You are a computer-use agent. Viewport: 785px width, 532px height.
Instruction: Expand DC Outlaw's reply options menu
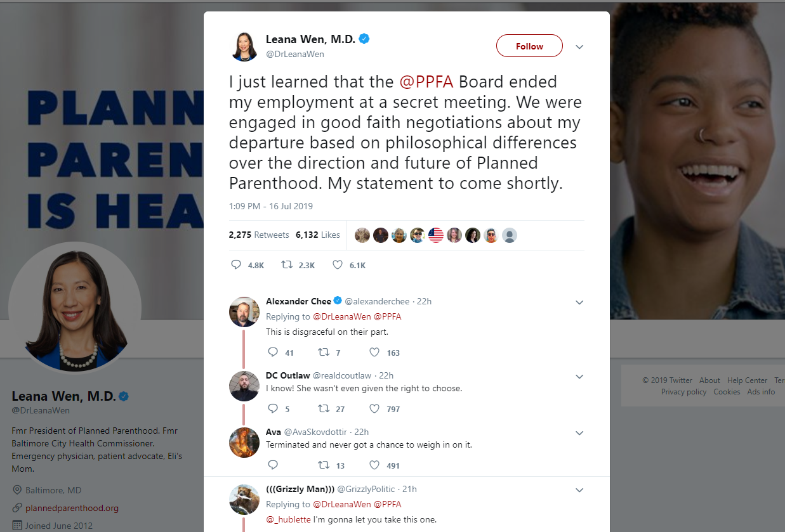pos(579,377)
